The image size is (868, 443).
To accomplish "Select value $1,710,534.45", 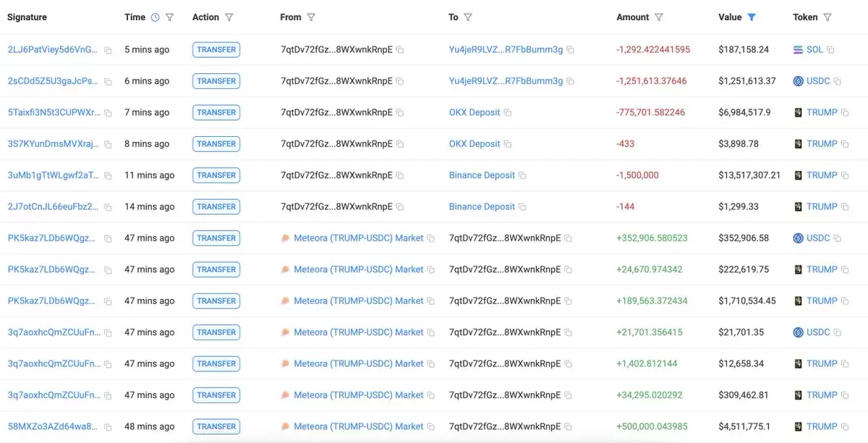I will pyautogui.click(x=747, y=300).
